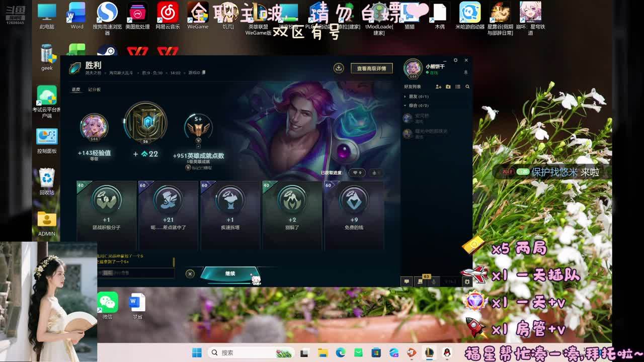Open the Windows Start menu

[x=197, y=352]
